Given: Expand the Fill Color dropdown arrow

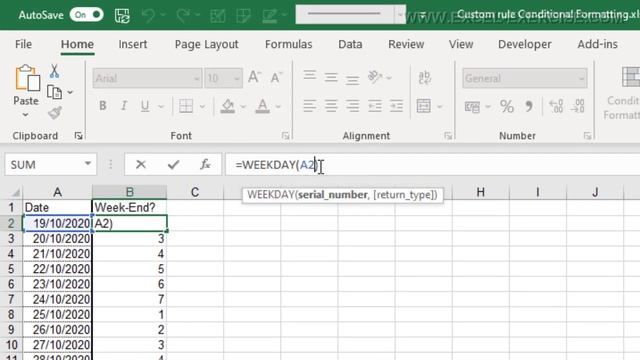Looking at the screenshot, I should 243,107.
